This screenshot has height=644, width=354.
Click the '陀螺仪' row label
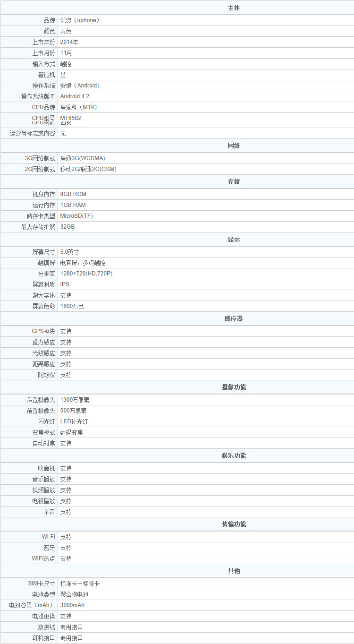[46, 375]
